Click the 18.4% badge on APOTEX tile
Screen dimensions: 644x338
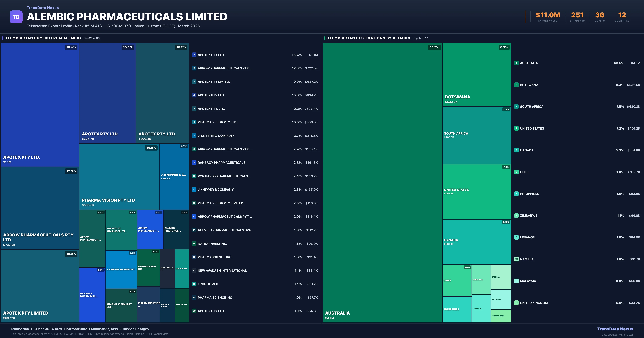(x=71, y=47)
